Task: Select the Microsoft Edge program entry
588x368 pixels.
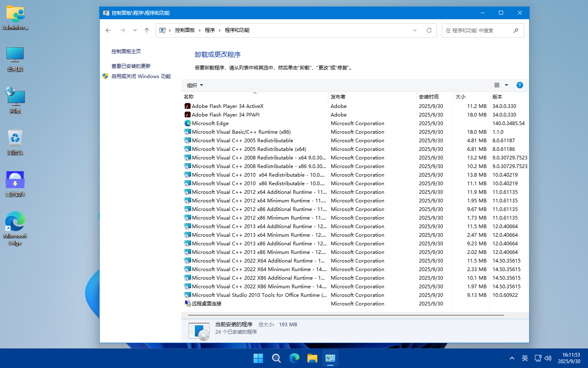Action: (210, 123)
